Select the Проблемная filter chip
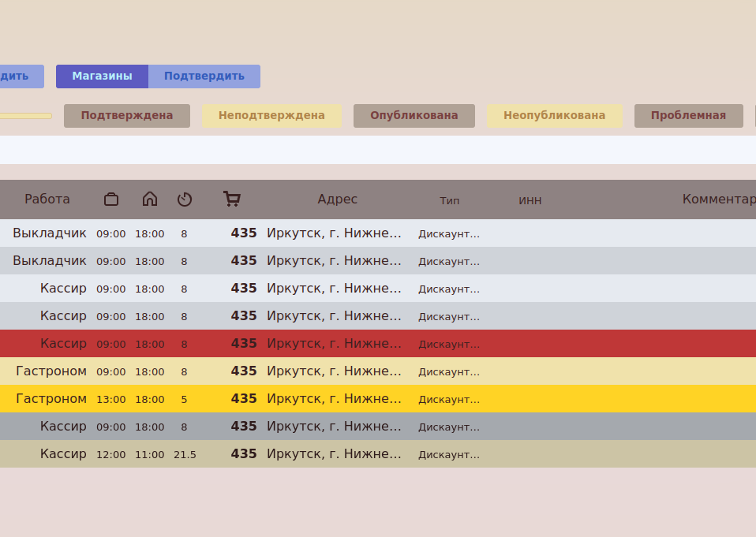The height and width of the screenshot is (537, 756). [x=688, y=116]
